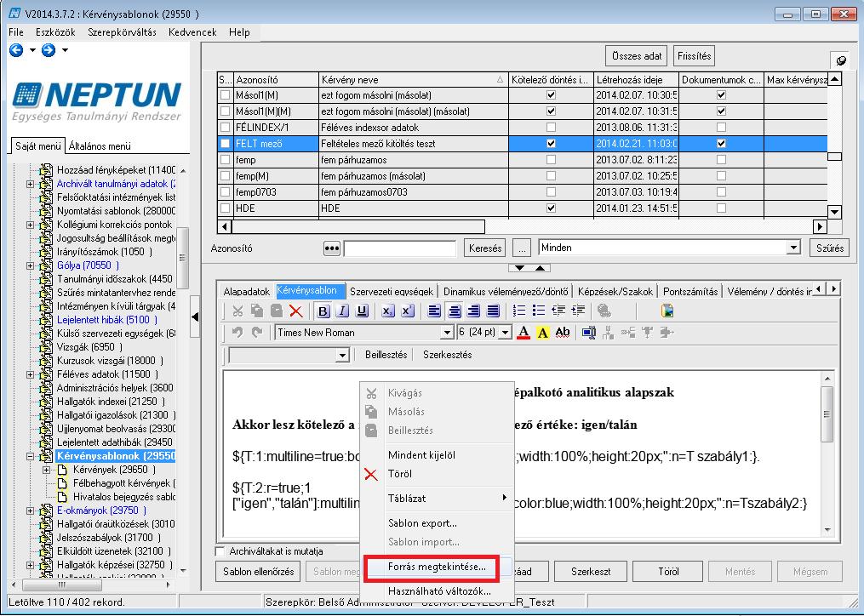Click the blue back navigation arrow
Viewport: 864px width, 616px height.
(16, 50)
